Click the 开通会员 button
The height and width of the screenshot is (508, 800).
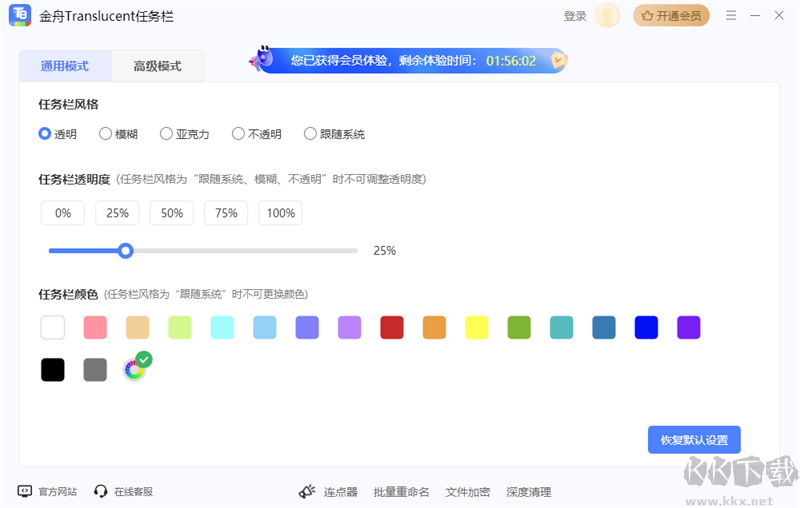coord(671,16)
